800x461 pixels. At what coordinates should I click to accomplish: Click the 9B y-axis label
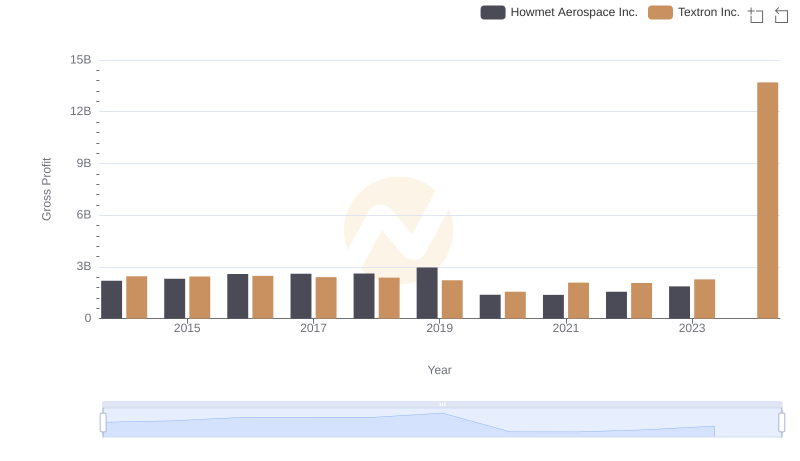click(x=84, y=163)
